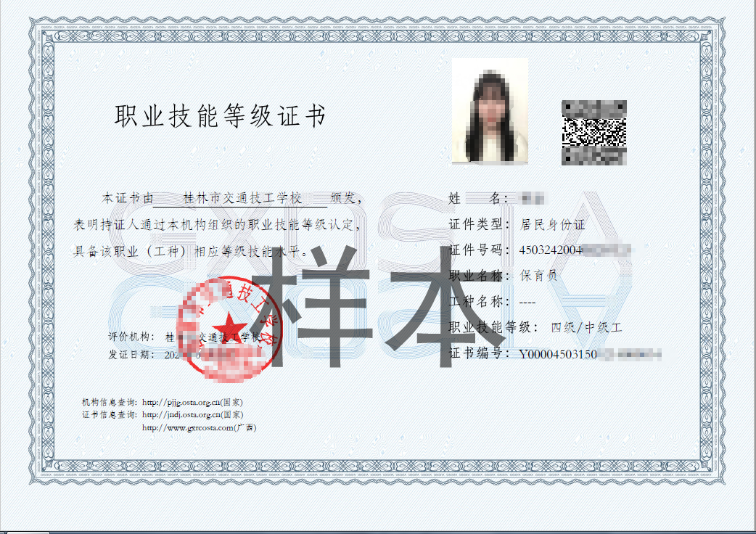Image resolution: width=756 pixels, height=534 pixels.
Task: Click the QR code beside the photo
Action: 594,133
